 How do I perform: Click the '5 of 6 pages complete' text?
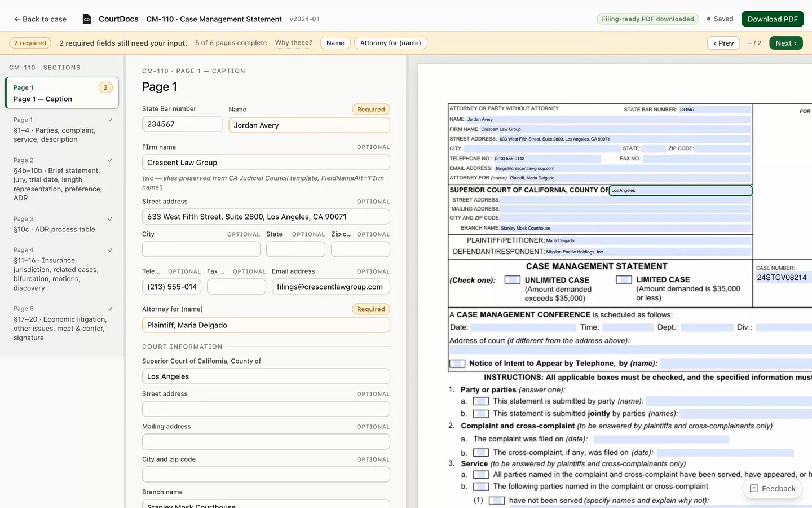[231, 43]
